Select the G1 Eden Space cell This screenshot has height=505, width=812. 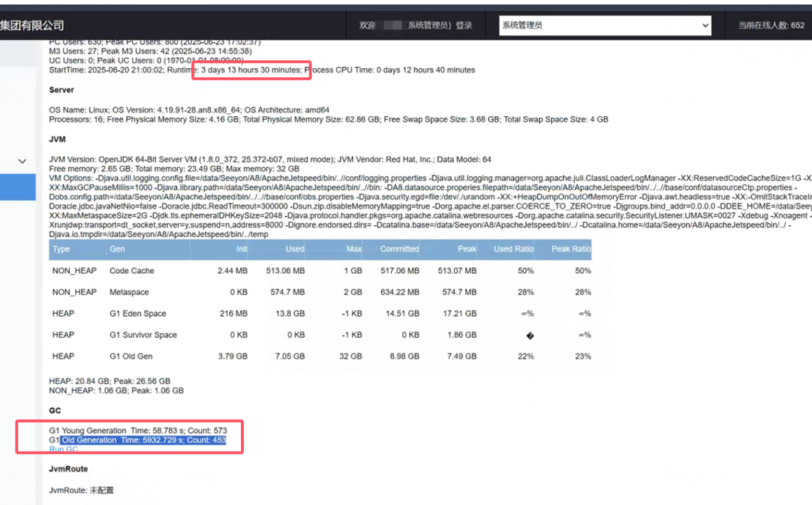click(138, 314)
